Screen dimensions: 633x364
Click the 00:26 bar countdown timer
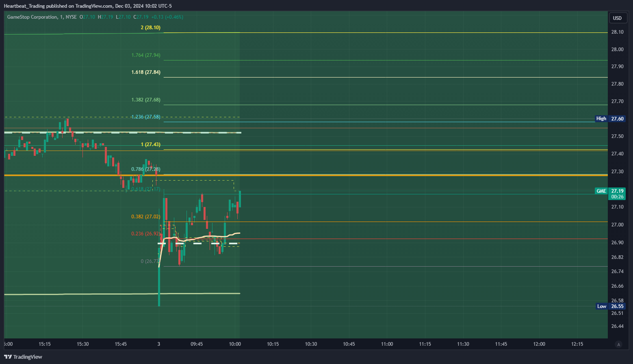pyautogui.click(x=617, y=197)
